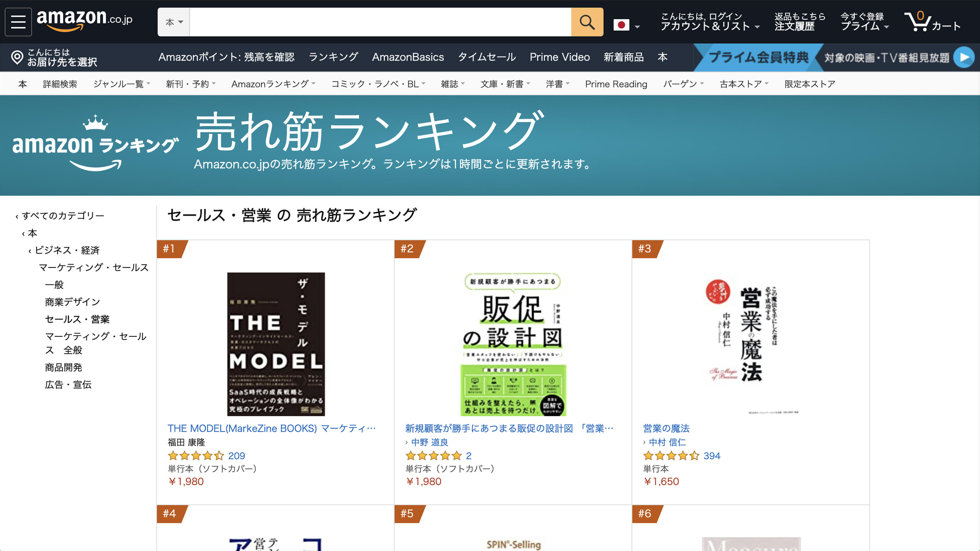
Task: Go back to ビジネス・経済 category
Action: [67, 250]
